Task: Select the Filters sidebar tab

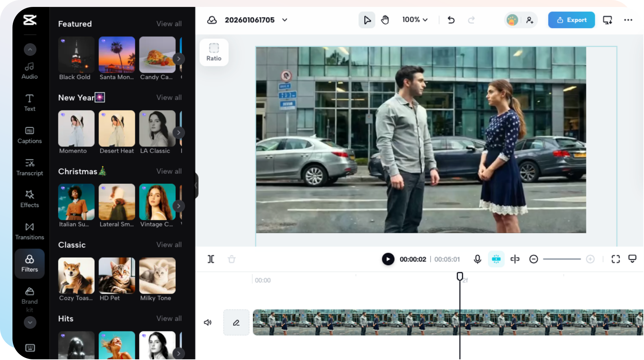Action: pos(30,263)
